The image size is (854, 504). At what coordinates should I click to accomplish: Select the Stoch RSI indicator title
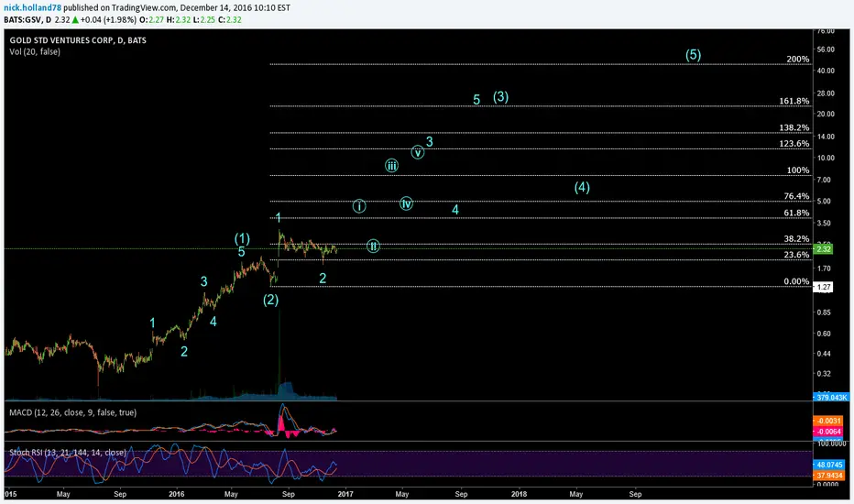pos(68,453)
